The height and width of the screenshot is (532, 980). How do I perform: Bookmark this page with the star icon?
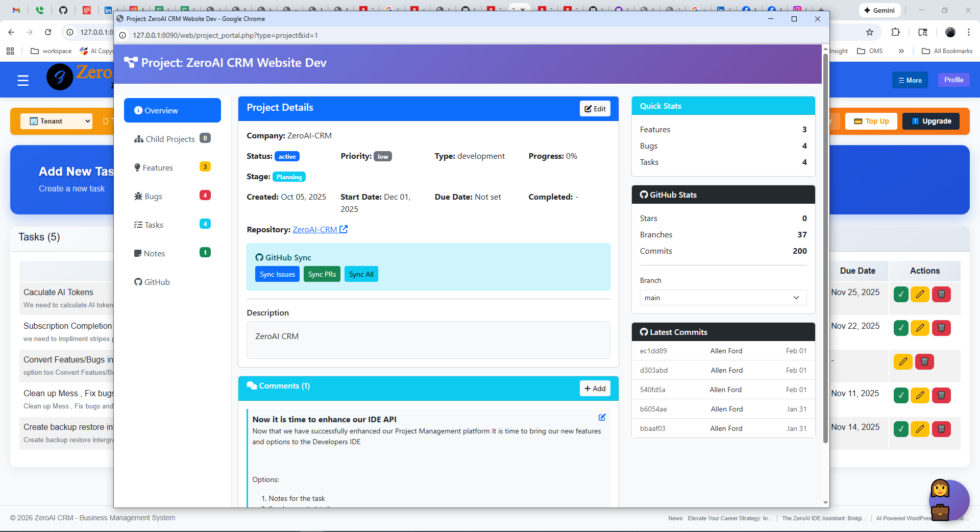pyautogui.click(x=870, y=32)
